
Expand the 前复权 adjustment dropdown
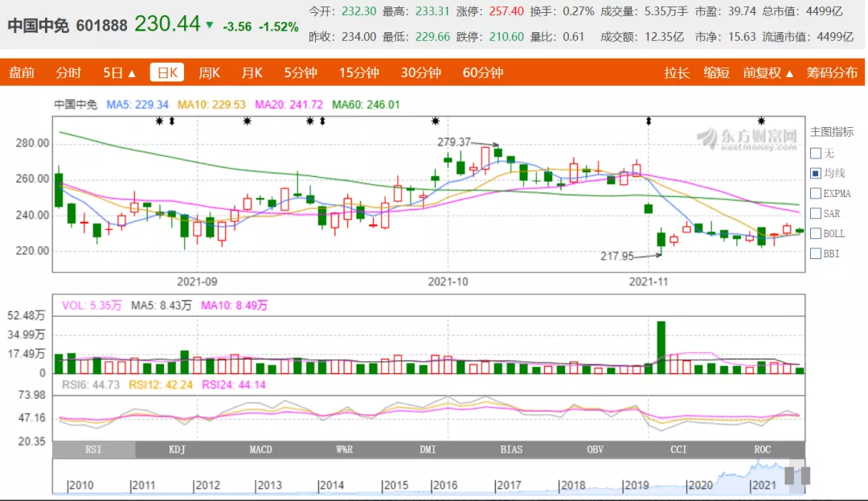[789, 74]
